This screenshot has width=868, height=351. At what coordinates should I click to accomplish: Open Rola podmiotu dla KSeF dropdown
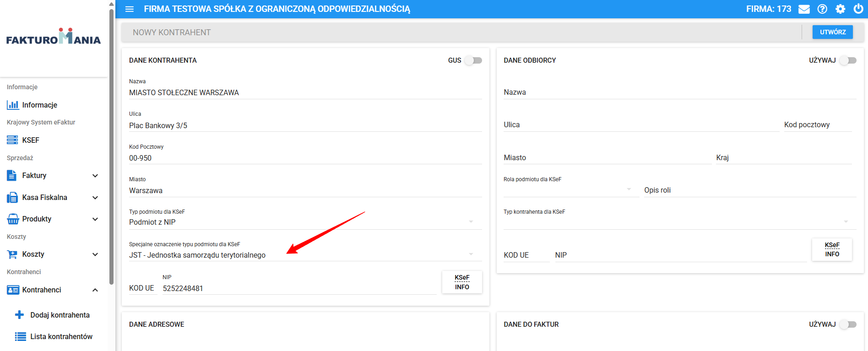click(571, 190)
